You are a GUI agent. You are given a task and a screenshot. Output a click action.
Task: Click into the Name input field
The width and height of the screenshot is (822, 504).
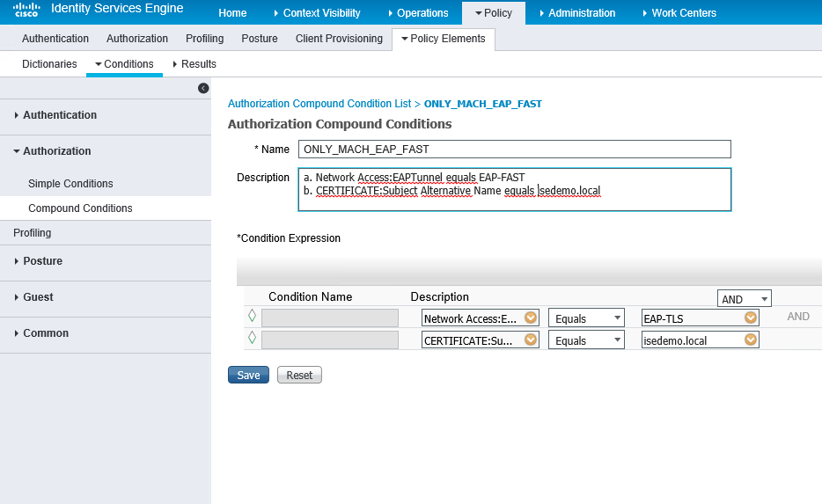point(514,150)
